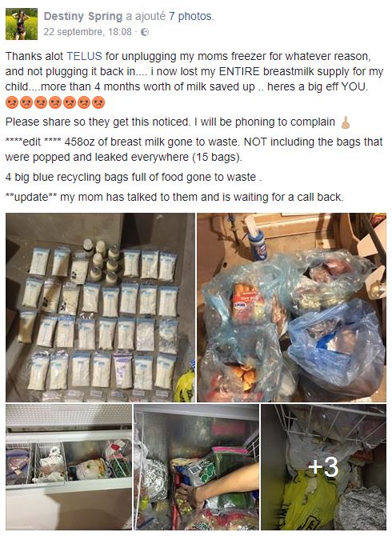Click the post timestamp 22 septembre, 18:08
The width and height of the screenshot is (392, 536).
tap(87, 32)
